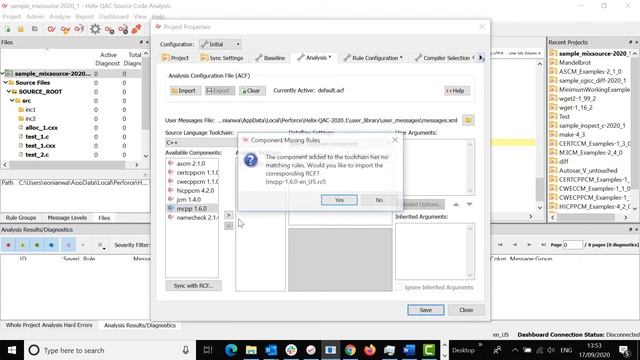The image size is (640, 360).
Task: Switch to Rule Groups panel tab
Action: 21,218
